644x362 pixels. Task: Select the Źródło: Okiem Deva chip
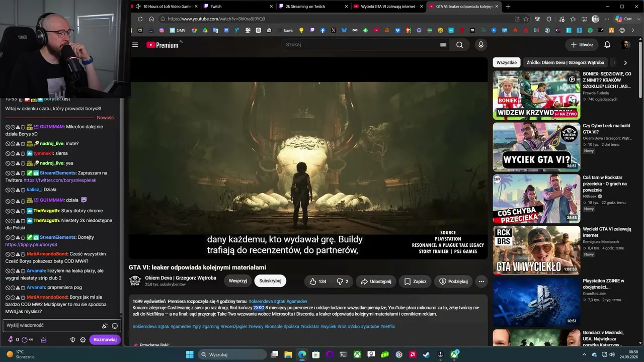tap(565, 63)
